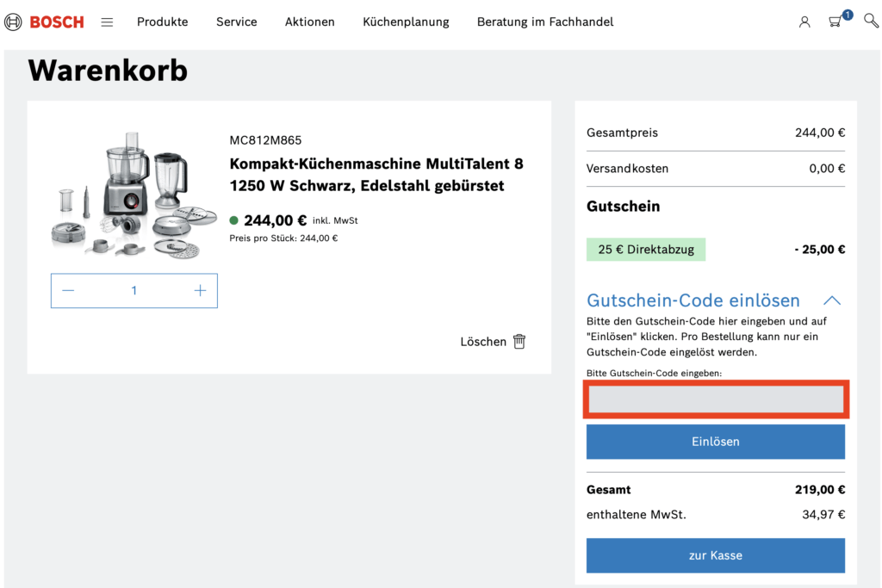
Task: Increase quantity with the plus button
Action: click(200, 291)
